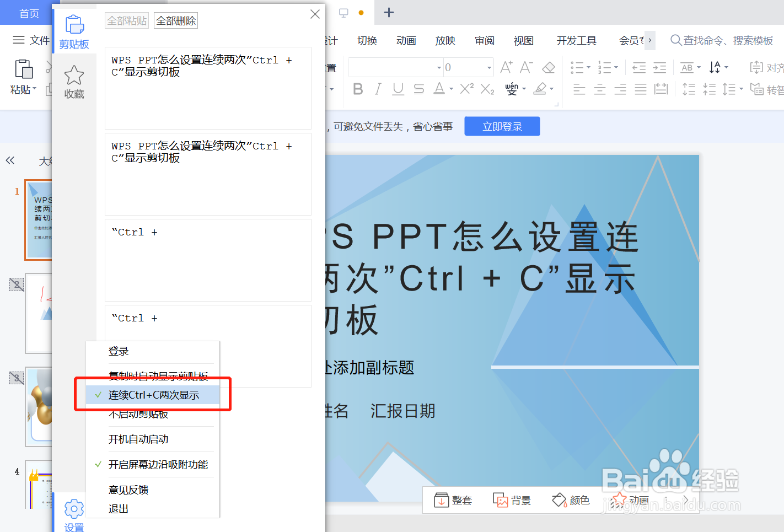Align text left
The width and height of the screenshot is (784, 532).
tap(579, 89)
